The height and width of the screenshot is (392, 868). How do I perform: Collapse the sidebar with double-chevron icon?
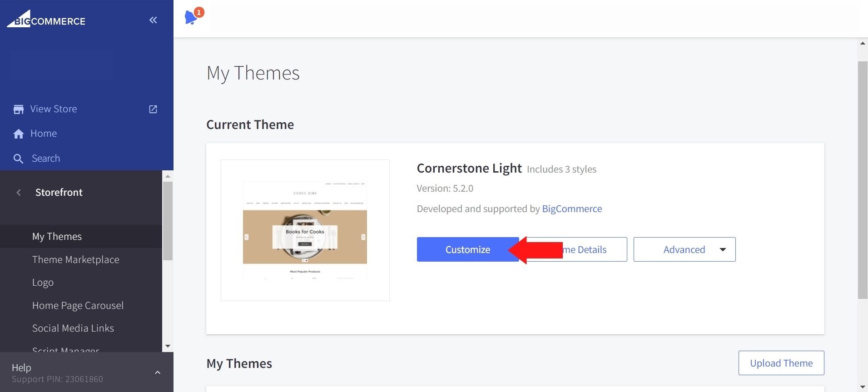(153, 20)
